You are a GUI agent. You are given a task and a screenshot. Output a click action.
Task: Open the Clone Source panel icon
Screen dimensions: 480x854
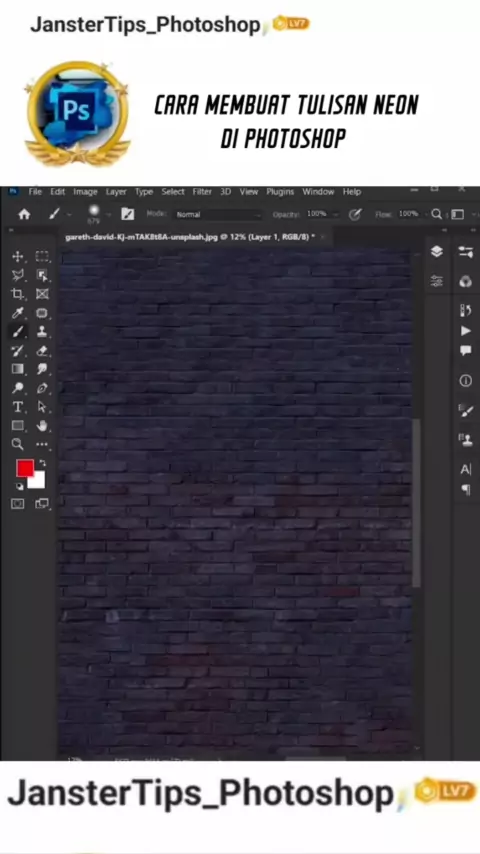click(x=466, y=440)
